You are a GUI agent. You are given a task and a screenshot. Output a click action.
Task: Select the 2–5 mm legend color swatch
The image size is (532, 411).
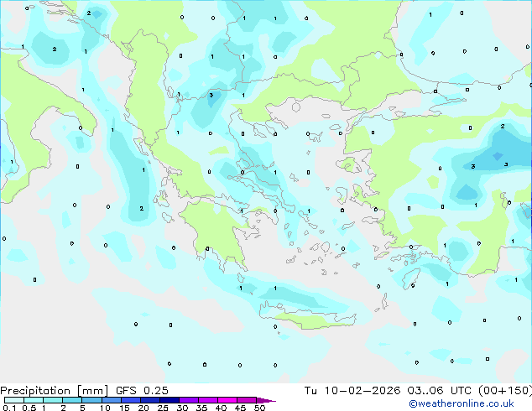[72, 400]
